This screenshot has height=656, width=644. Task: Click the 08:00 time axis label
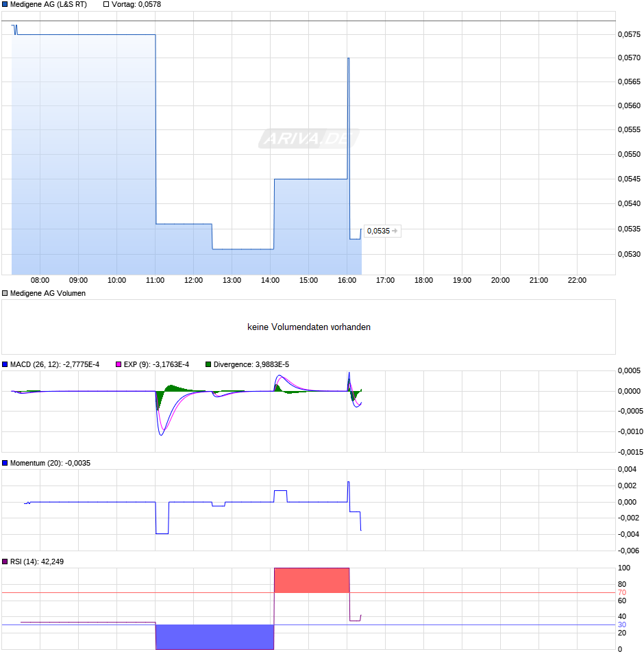click(x=40, y=280)
